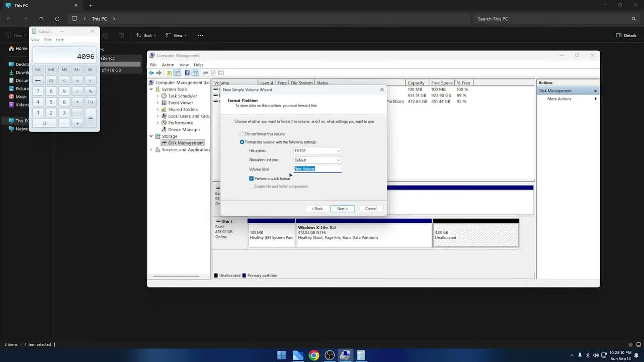Open the Sort dropdown in File Explorer
This screenshot has height=362, width=644.
click(146, 35)
